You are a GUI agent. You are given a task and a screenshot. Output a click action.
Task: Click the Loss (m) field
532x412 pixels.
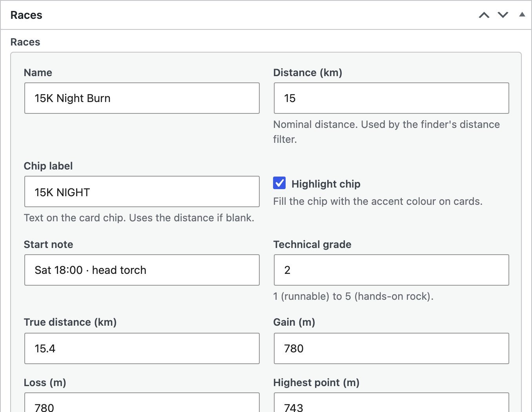(142, 403)
